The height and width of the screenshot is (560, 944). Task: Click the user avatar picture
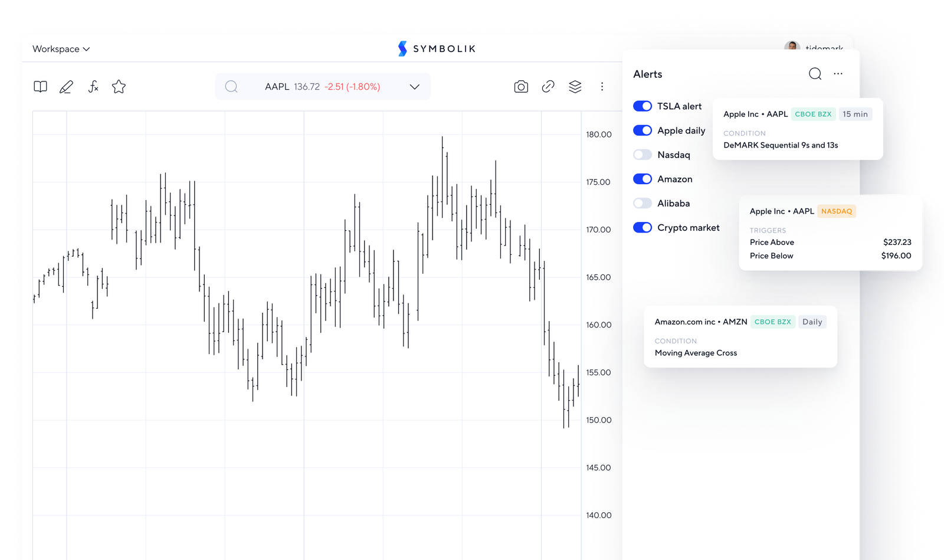(x=792, y=46)
